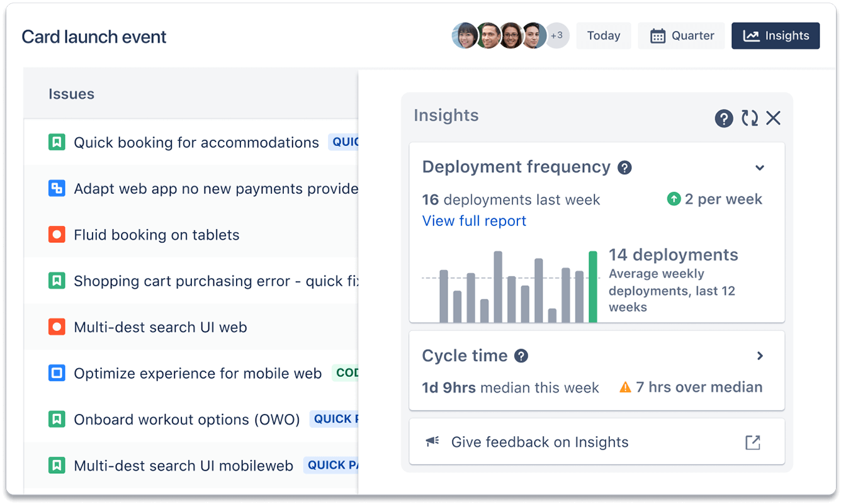Give feedback on Insights

(539, 442)
